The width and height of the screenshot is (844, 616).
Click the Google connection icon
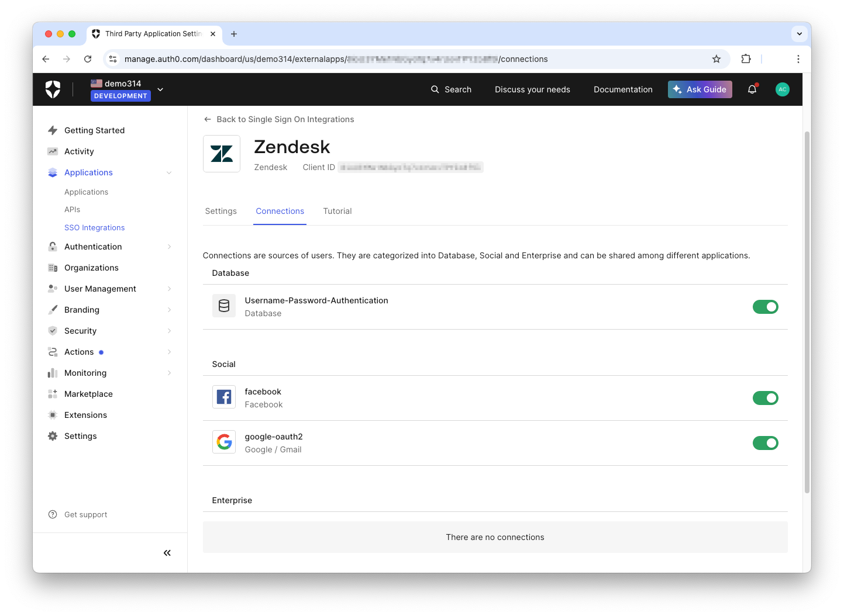(224, 442)
